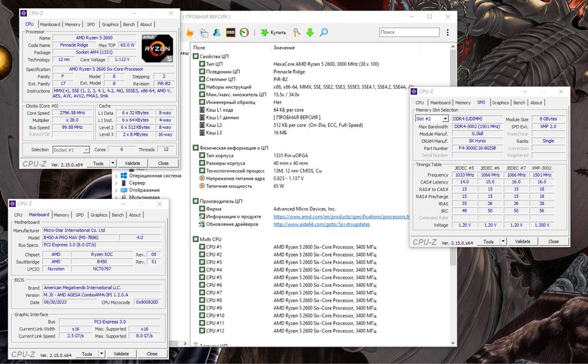This screenshot has height=364, width=588.
Task: Select the Мультимедиа tree item
Action: pyautogui.click(x=144, y=197)
